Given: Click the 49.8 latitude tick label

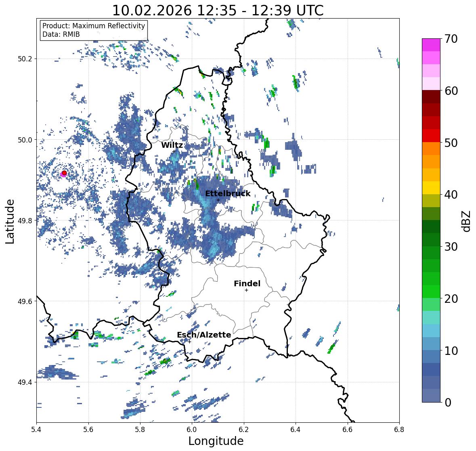Looking at the screenshot, I should 25,220.
